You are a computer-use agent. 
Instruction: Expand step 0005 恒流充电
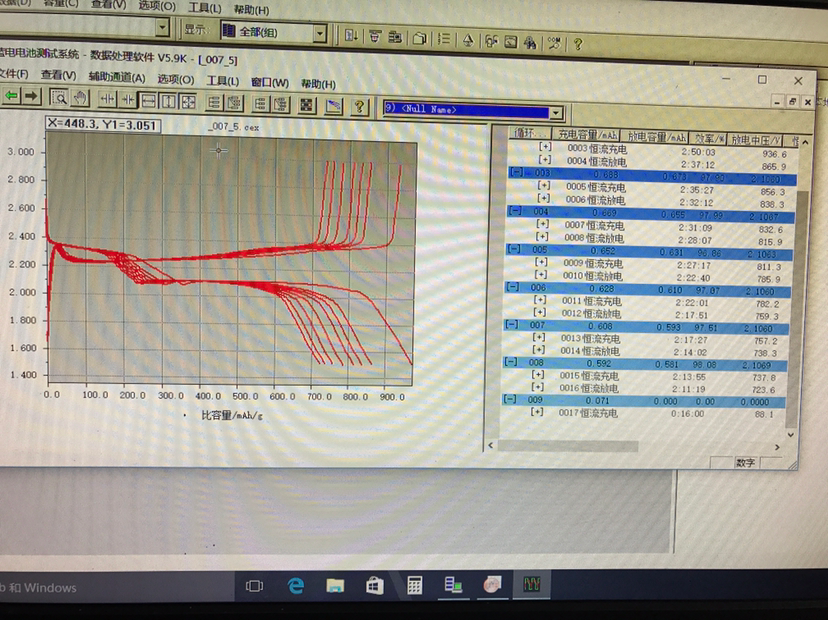(543, 185)
